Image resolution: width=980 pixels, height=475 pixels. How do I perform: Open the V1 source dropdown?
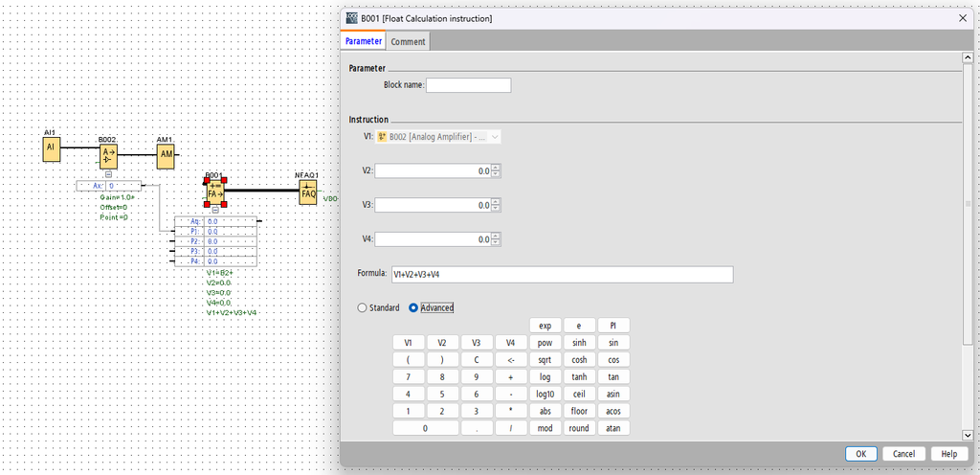point(437,137)
